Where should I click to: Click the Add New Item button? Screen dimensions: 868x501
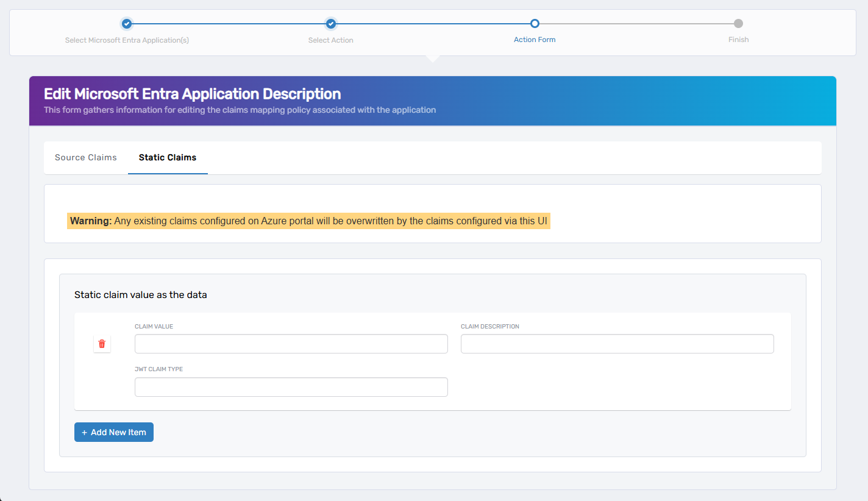pos(113,432)
